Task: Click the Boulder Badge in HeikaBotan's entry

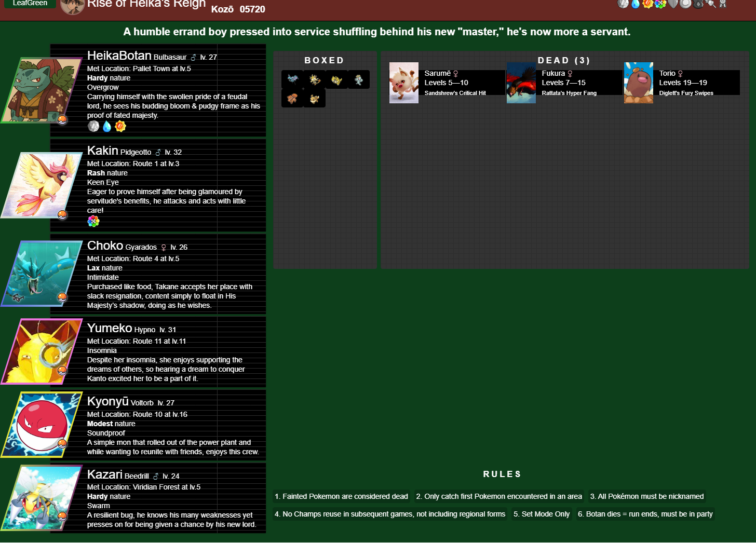Action: pyautogui.click(x=93, y=126)
